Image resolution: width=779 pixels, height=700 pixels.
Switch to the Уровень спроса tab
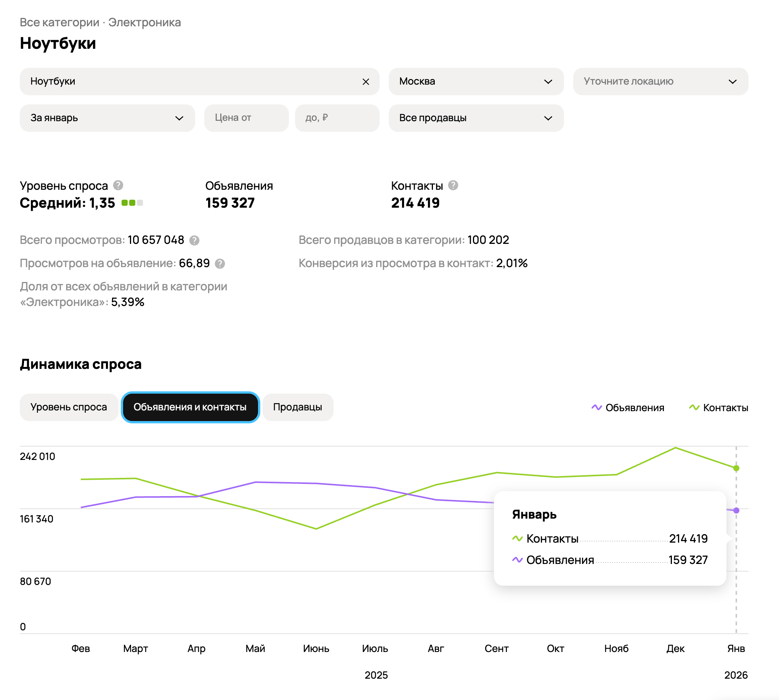(x=69, y=407)
